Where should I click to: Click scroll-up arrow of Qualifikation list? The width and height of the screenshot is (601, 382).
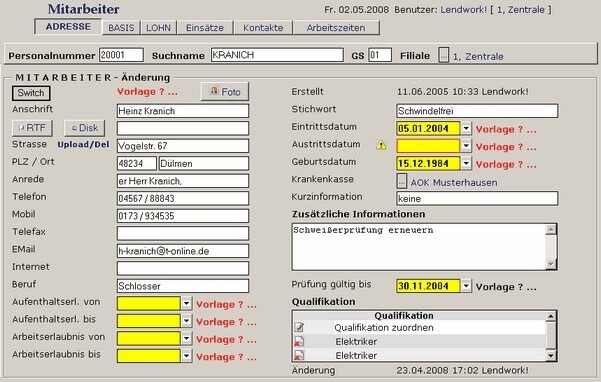tap(551, 316)
